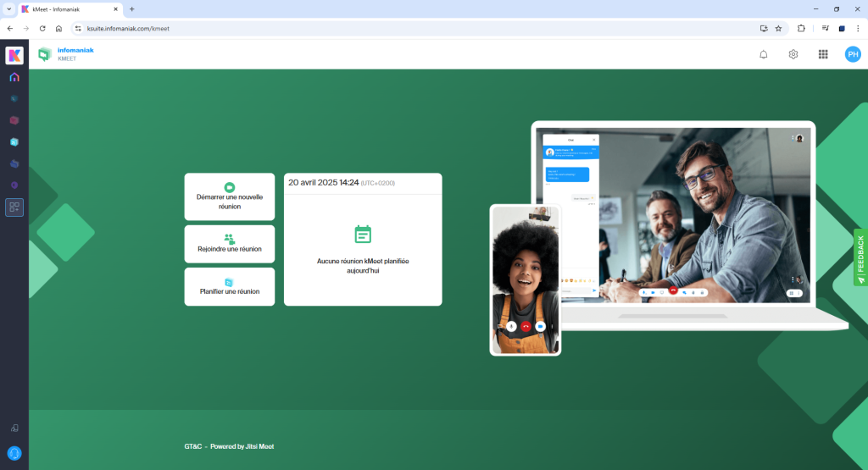The width and height of the screenshot is (868, 470).
Task: Open the green FEEDBACK side tab
Action: (x=861, y=257)
